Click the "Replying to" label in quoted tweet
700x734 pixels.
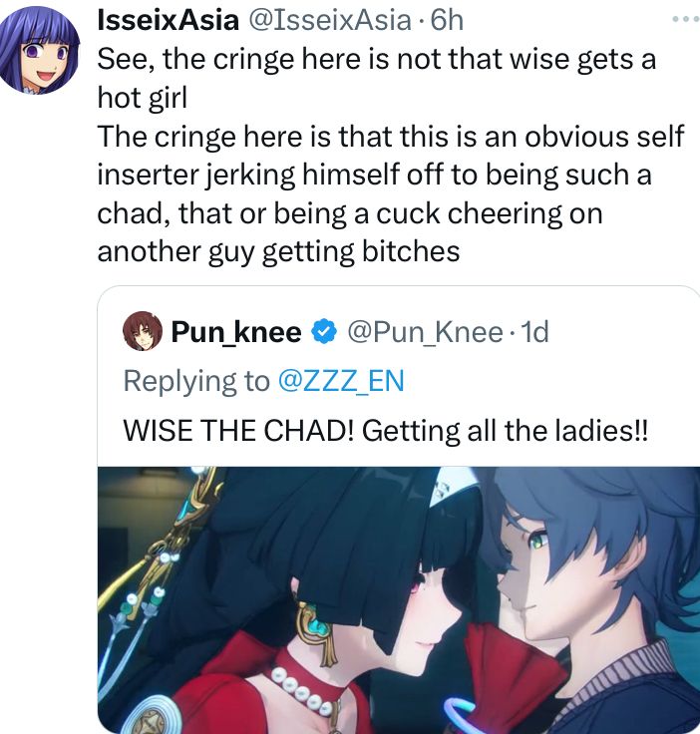point(196,381)
